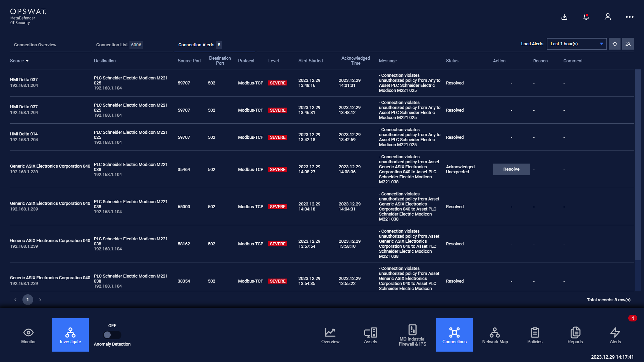Select page 1 in pagination
The height and width of the screenshot is (362, 644).
click(x=28, y=300)
